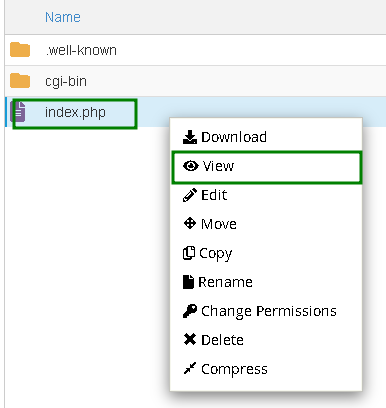Choose Copy from the context menu

pos(266,253)
